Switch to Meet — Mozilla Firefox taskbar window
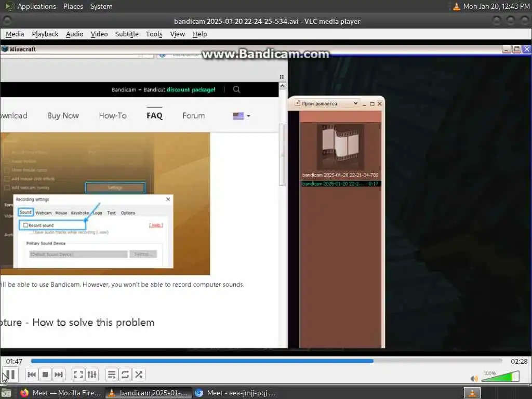Screen dimensions: 532x399 [60, 393]
